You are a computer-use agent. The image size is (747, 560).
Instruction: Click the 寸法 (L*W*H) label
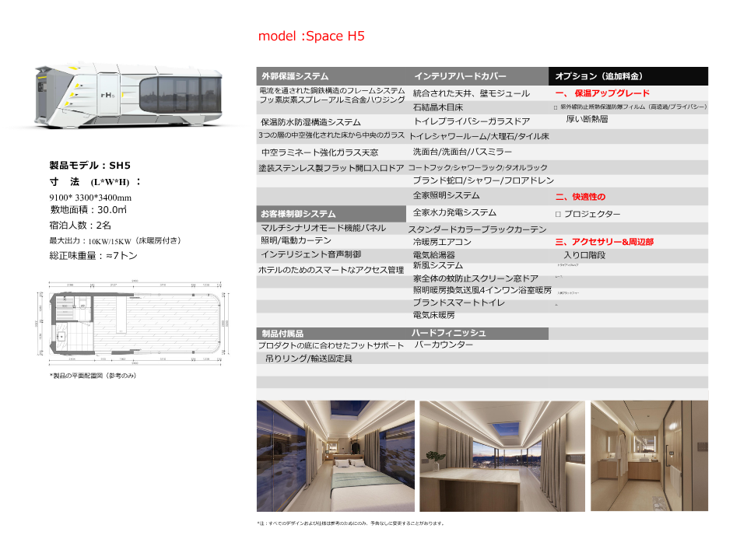(x=95, y=182)
